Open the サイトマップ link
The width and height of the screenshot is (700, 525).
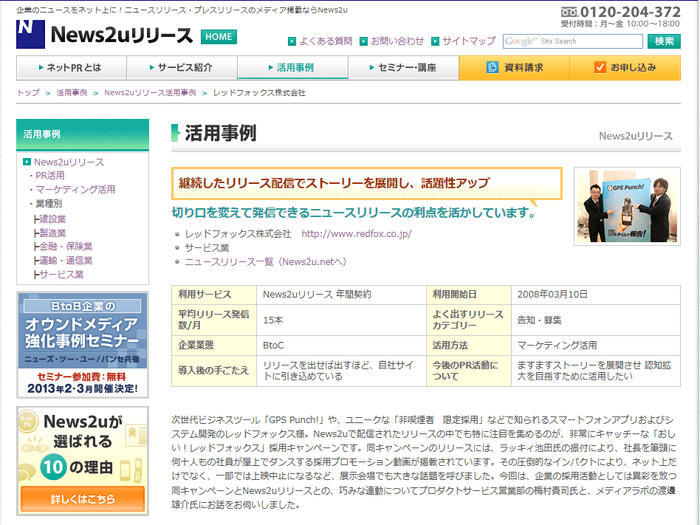[x=469, y=41]
